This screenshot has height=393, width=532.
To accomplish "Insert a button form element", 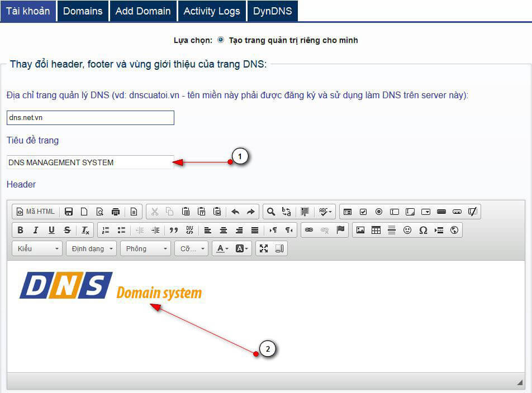I will [441, 212].
